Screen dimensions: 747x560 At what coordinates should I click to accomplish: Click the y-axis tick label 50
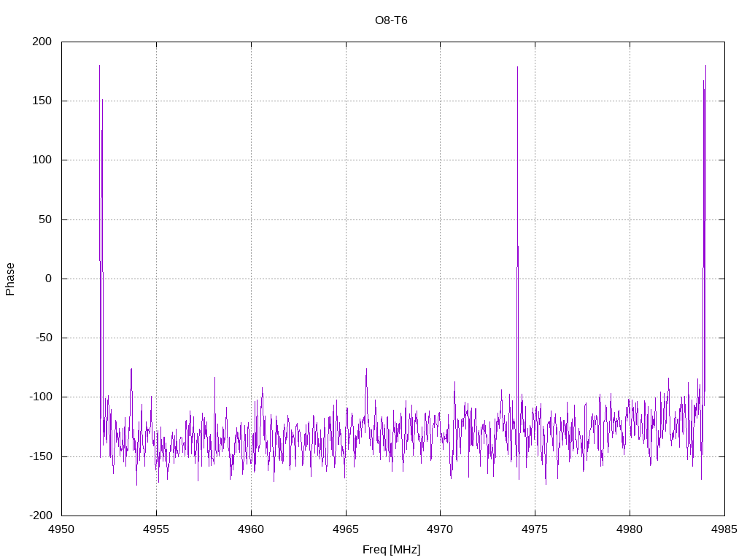(45, 219)
